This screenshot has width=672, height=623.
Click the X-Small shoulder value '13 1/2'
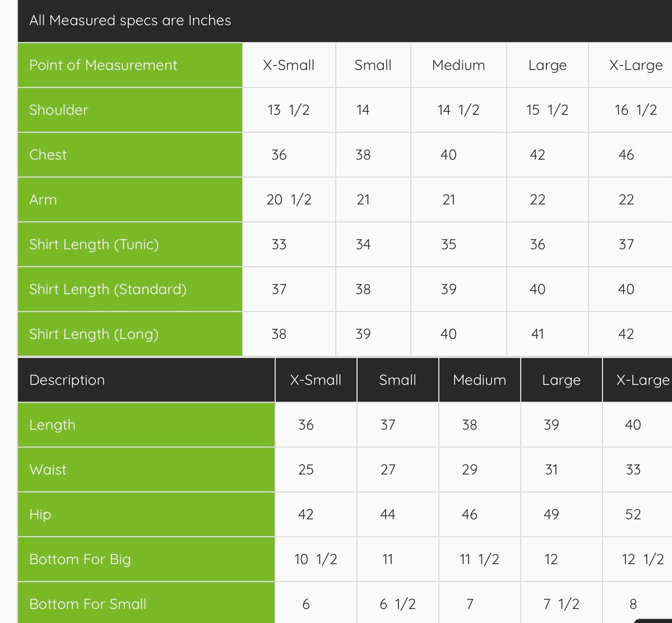point(289,110)
